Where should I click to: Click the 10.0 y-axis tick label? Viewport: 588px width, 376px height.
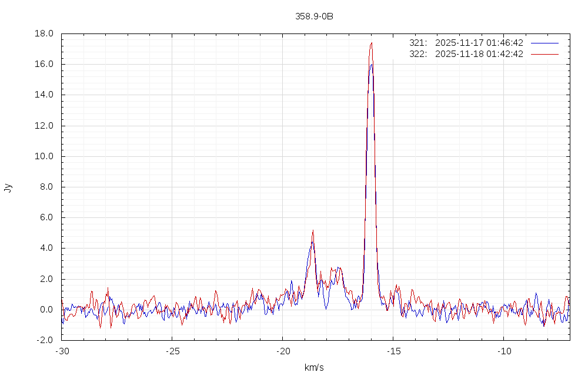(x=45, y=156)
